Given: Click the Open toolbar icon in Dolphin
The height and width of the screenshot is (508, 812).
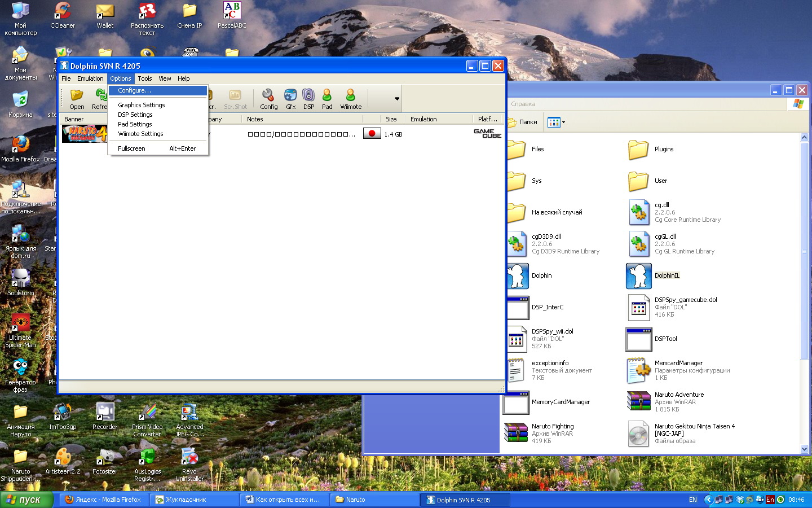Looking at the screenshot, I should pos(77,99).
